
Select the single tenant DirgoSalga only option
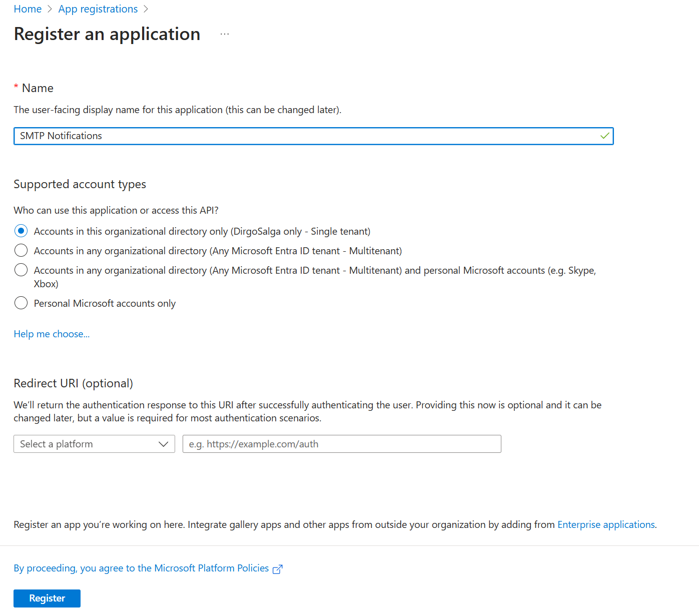pyautogui.click(x=21, y=231)
